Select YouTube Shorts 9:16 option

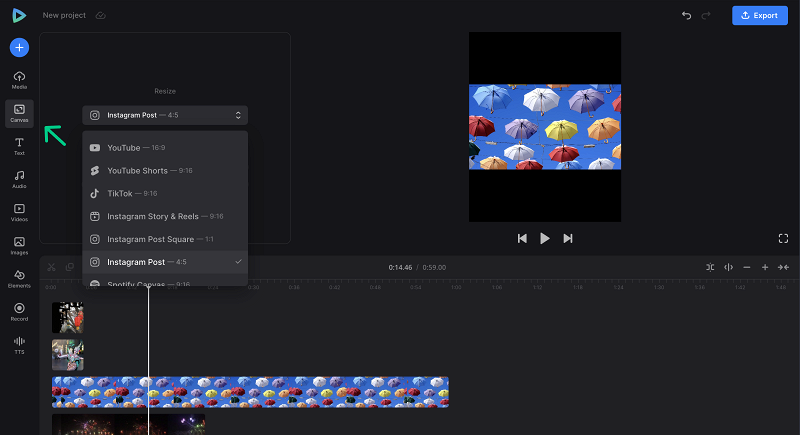165,170
